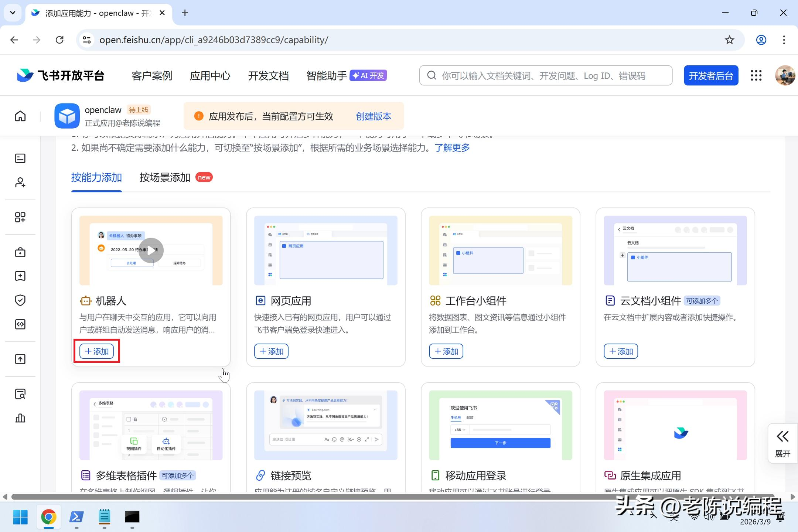Switch to 按场景添加 tab

coord(165,178)
